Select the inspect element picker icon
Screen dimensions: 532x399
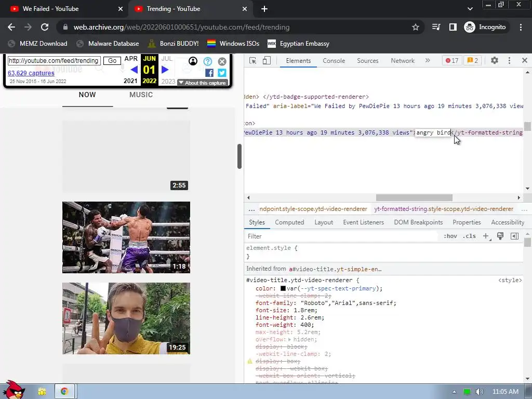click(x=252, y=61)
